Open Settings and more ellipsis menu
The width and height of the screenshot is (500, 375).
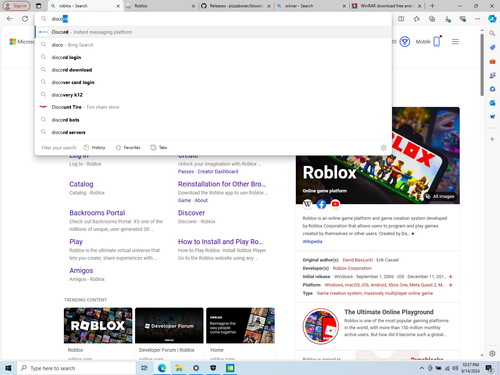coord(478,19)
